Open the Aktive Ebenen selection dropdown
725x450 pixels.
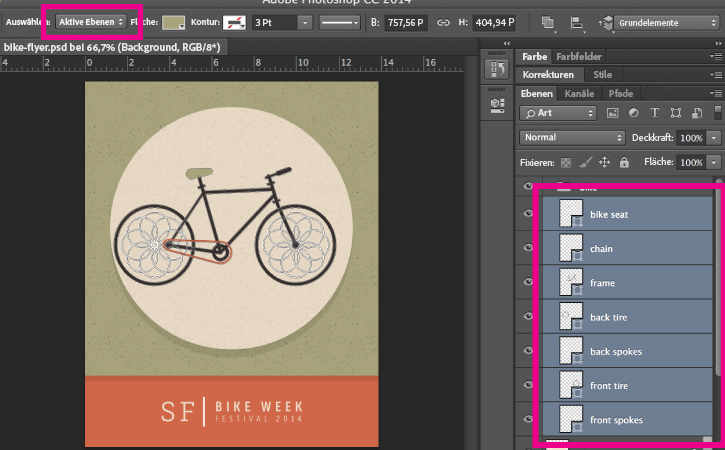pos(91,21)
